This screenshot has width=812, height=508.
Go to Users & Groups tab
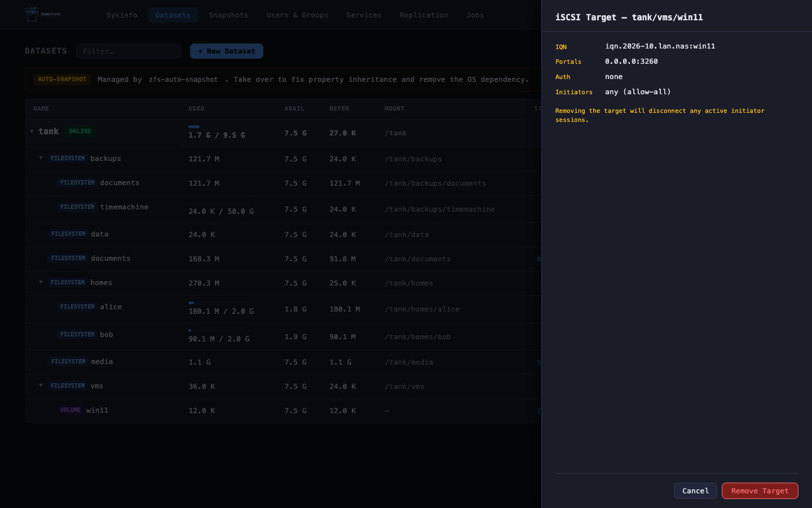pos(297,15)
